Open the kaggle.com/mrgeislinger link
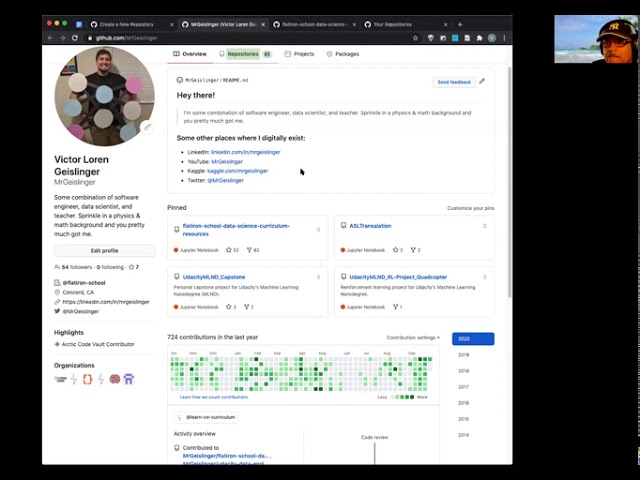This screenshot has height=480, width=640. tap(238, 171)
